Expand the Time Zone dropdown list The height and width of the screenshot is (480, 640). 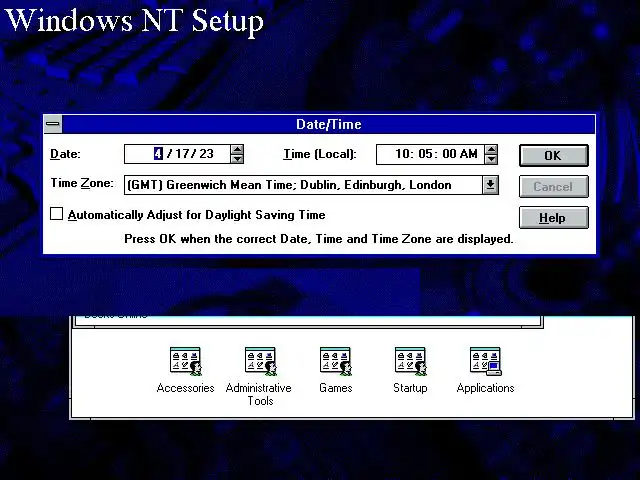click(490, 185)
